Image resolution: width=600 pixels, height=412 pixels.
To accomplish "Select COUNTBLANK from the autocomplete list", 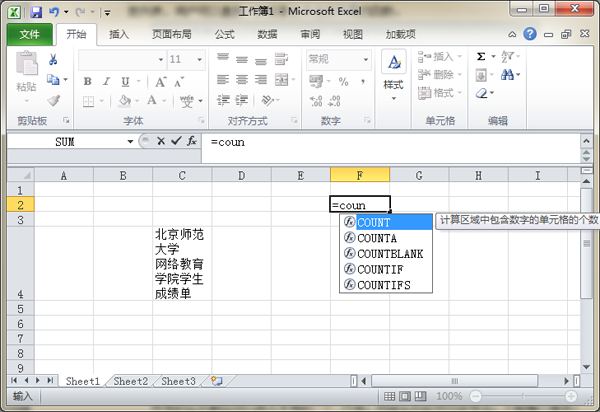I will tap(386, 254).
